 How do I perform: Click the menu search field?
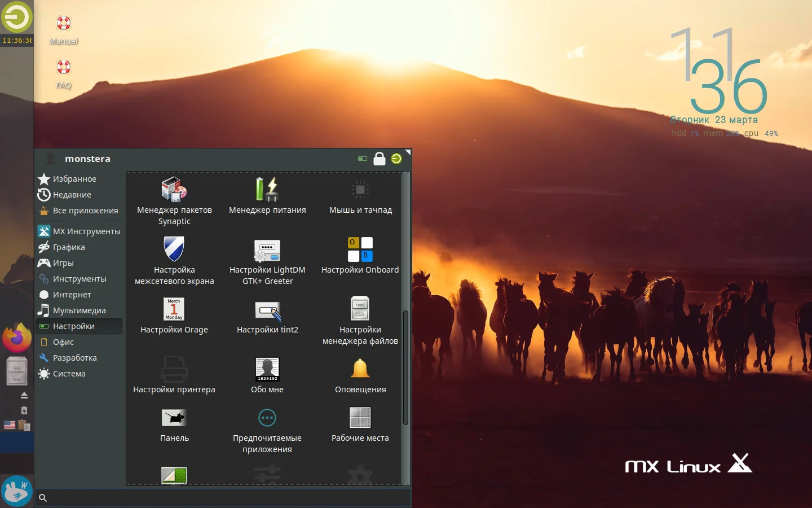pyautogui.click(x=223, y=498)
